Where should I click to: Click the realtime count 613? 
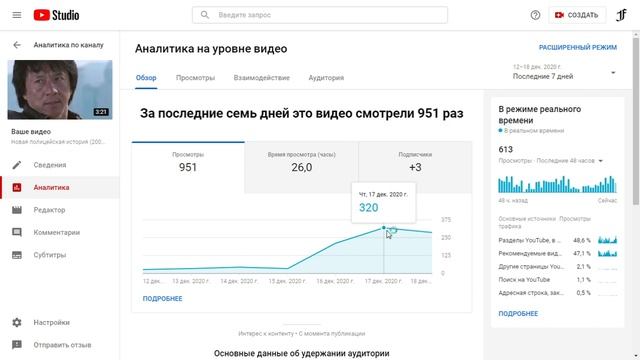pyautogui.click(x=506, y=149)
